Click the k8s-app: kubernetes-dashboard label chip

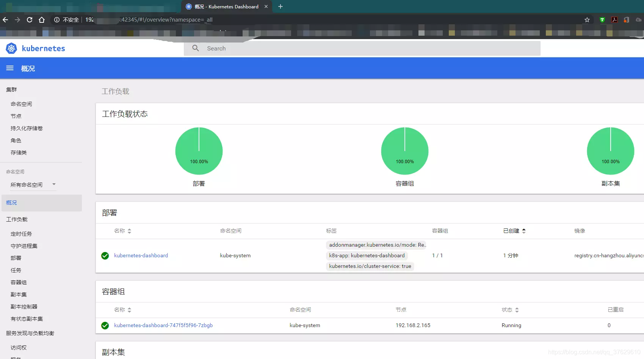point(367,256)
